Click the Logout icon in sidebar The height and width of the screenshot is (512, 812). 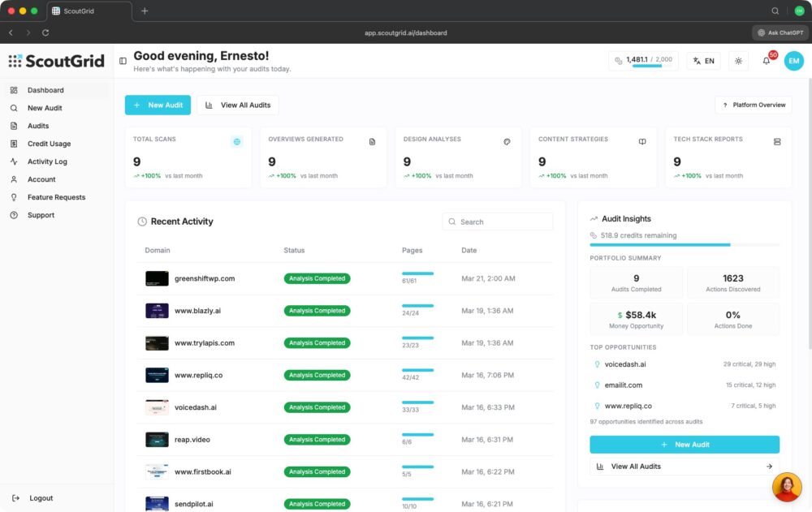pyautogui.click(x=15, y=498)
